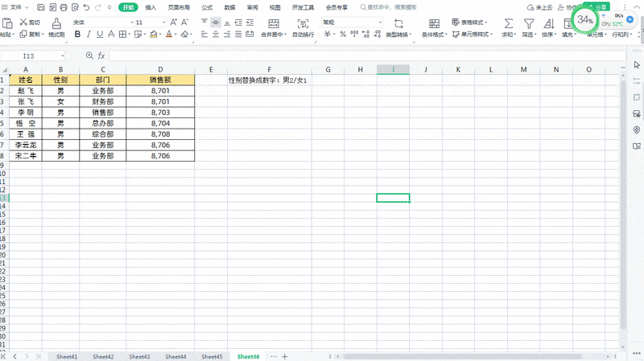Open the 表格样式 dropdown
Viewport: 644px width, 361px height.
pyautogui.click(x=470, y=23)
